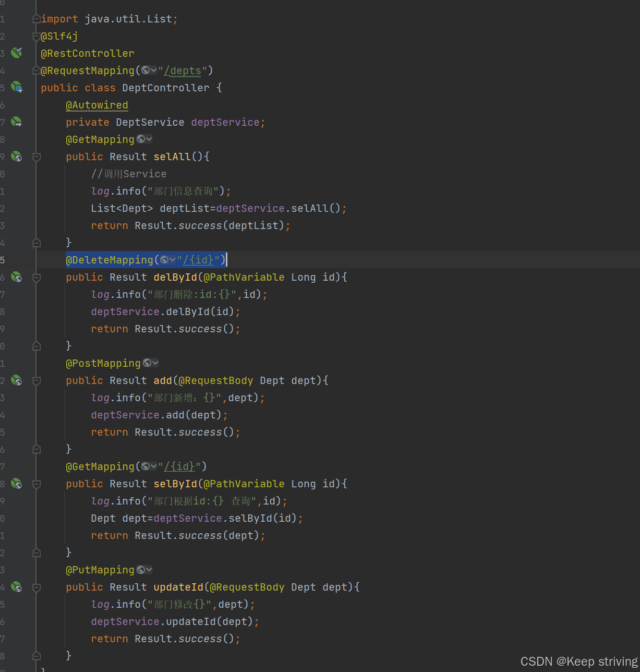640x672 pixels.
Task: Click the endpoint gutter icon beside updateId method
Action: tap(17, 586)
